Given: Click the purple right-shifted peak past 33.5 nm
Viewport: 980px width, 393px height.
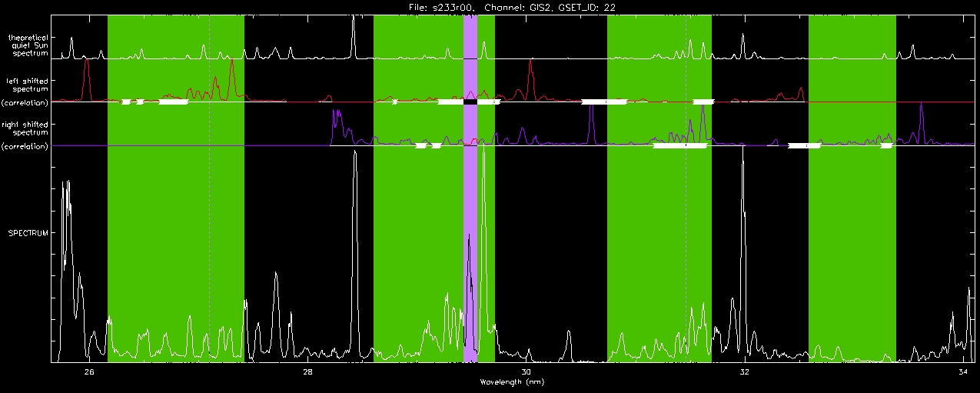Looking at the screenshot, I should pos(921,123).
